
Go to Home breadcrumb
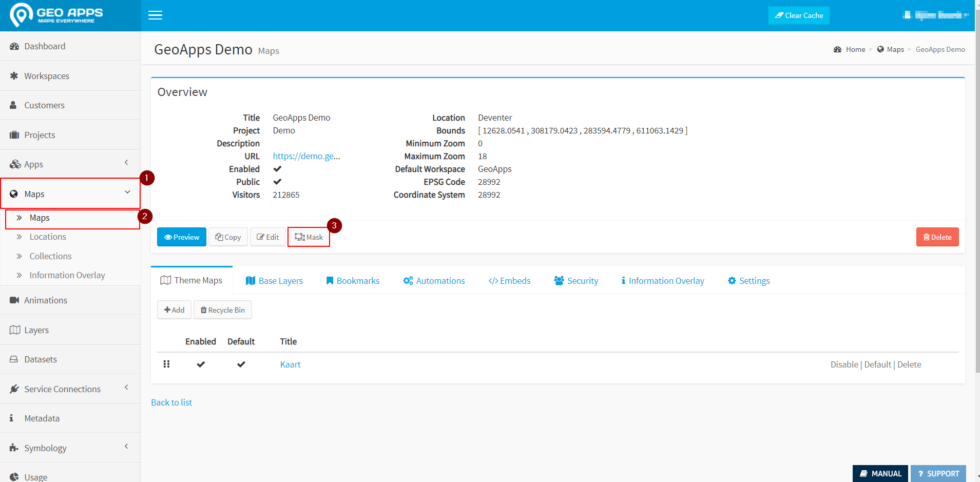[855, 49]
